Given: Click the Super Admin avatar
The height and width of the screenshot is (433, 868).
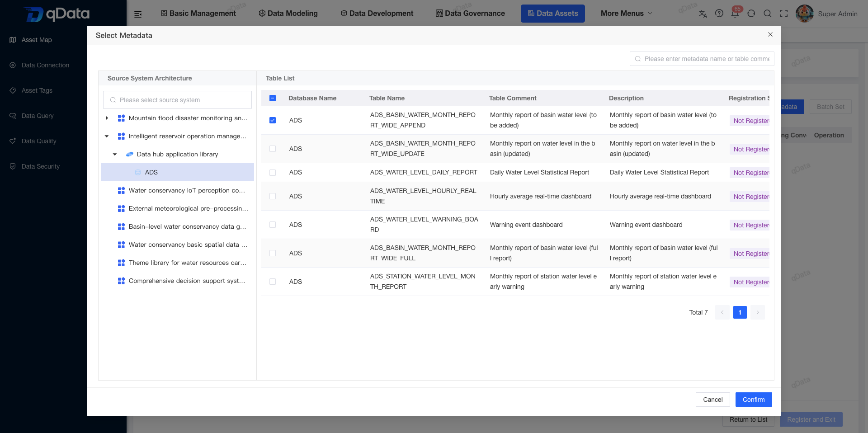Looking at the screenshot, I should [x=805, y=14].
